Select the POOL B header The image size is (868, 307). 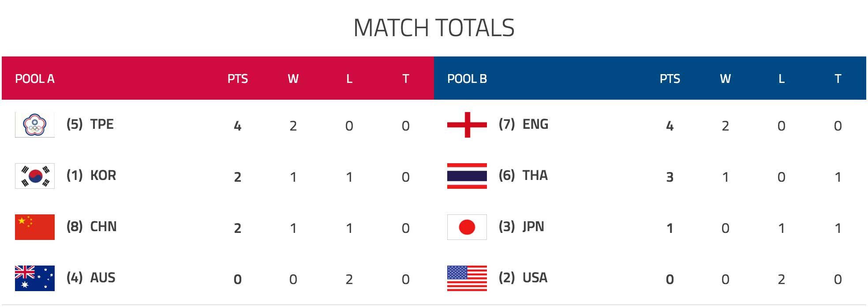coord(467,79)
